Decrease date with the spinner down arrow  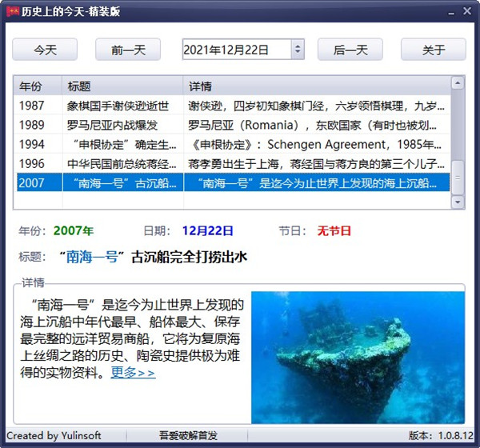[x=298, y=54]
